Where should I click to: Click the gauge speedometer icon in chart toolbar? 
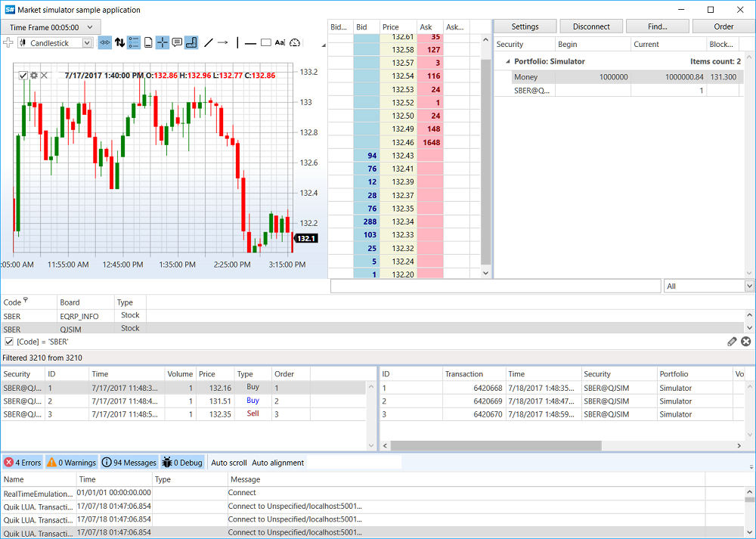(x=295, y=43)
